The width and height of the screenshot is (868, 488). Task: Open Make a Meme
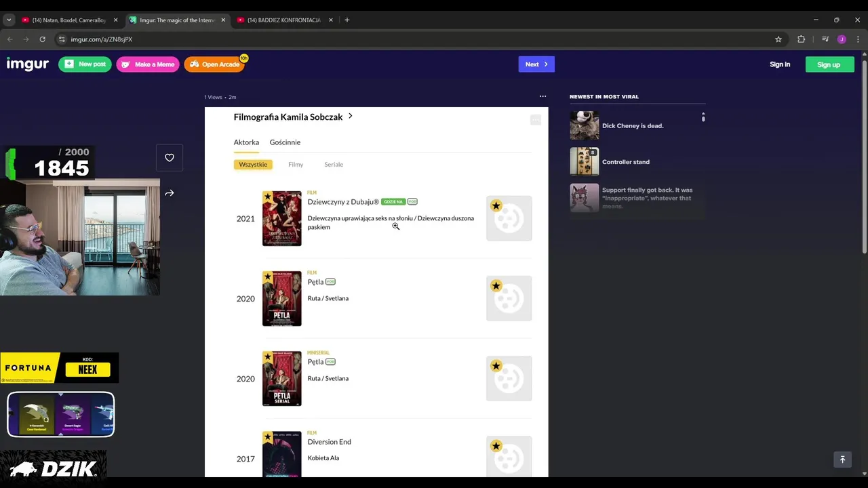point(148,64)
